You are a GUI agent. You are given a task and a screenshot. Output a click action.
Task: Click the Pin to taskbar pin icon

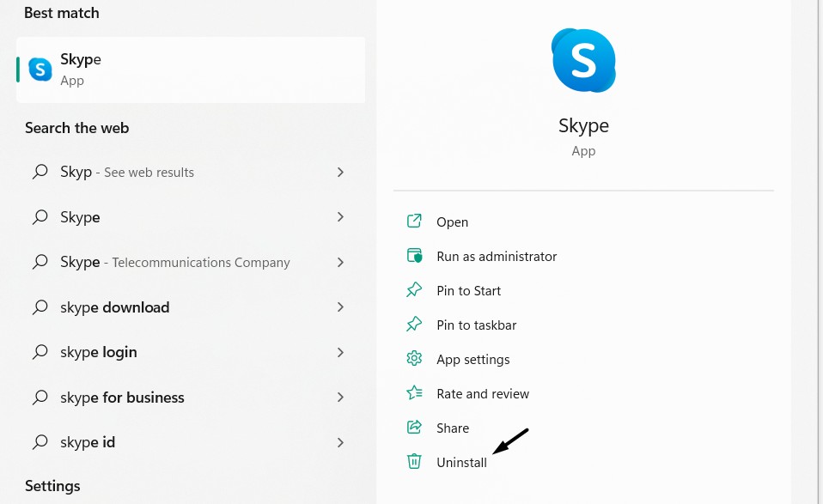[414, 325]
